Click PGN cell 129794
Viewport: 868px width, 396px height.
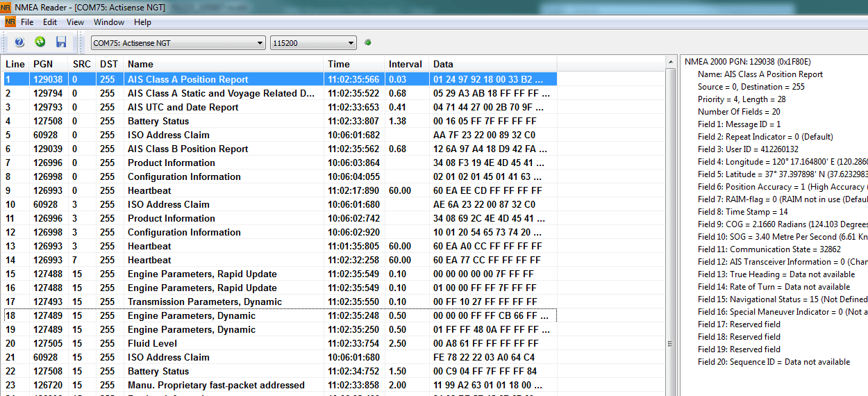click(48, 93)
